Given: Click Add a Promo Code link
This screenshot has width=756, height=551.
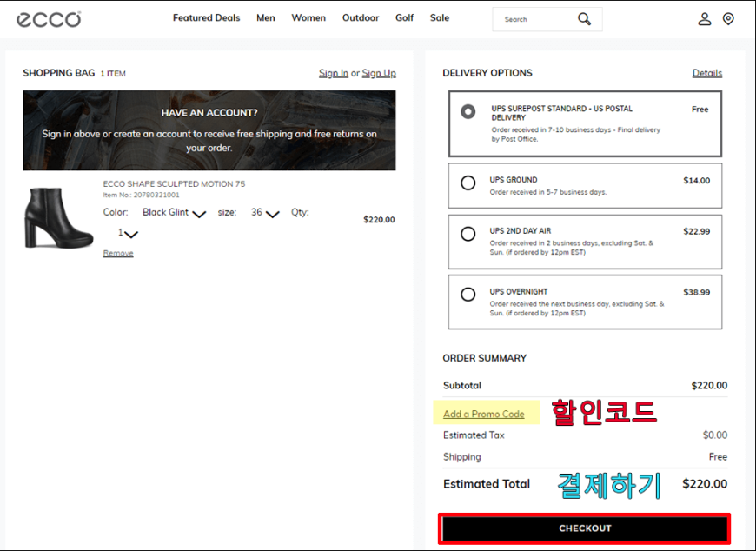Looking at the screenshot, I should [484, 414].
